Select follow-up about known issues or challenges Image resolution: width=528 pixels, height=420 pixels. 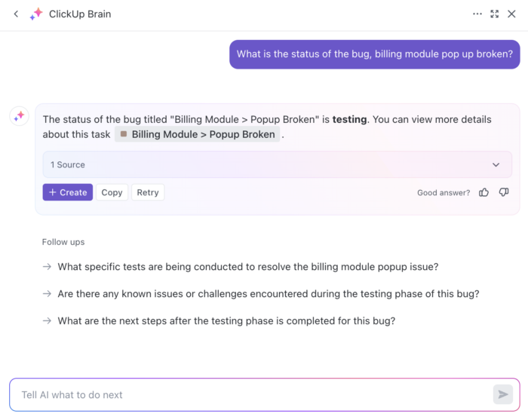click(269, 294)
